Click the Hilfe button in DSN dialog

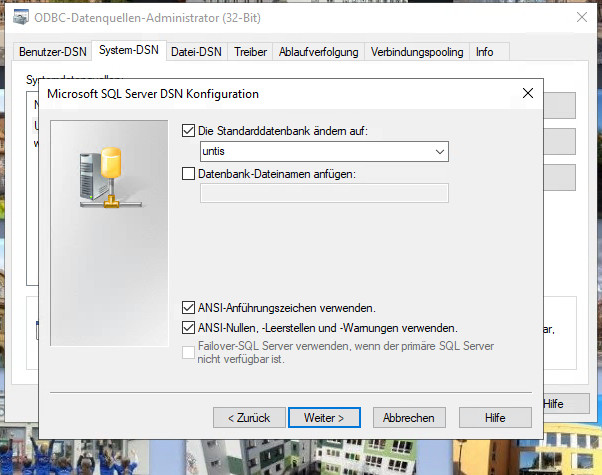click(495, 417)
